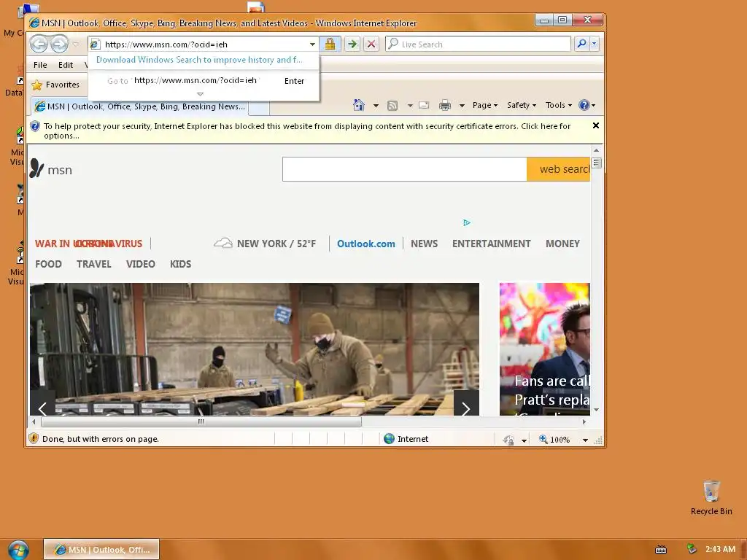Open the KIDS navigation link
747x560 pixels.
[181, 264]
